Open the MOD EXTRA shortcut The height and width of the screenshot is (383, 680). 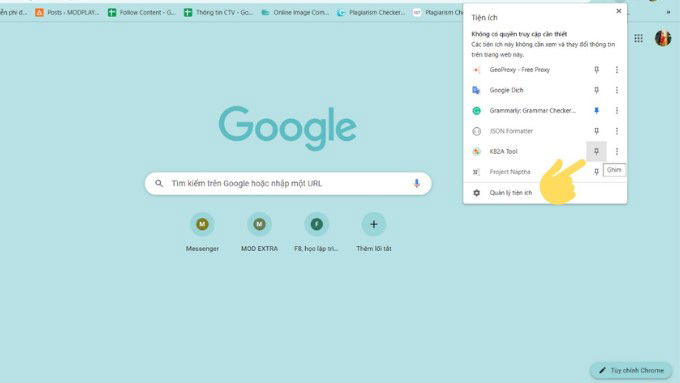pyautogui.click(x=259, y=232)
